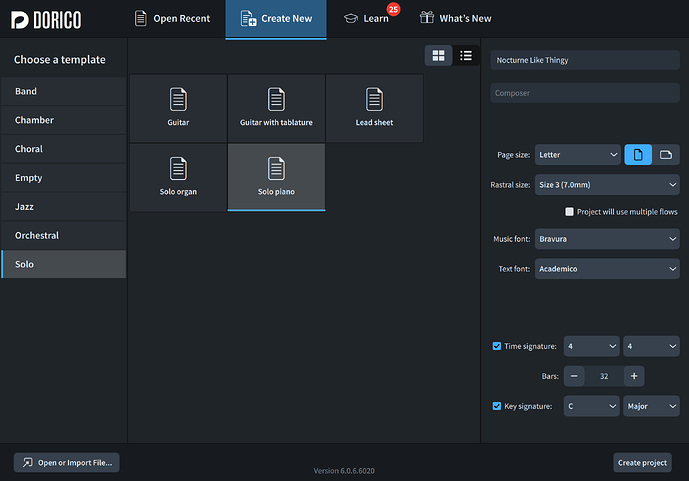
Task: Open the Learn tab
Action: [367, 19]
